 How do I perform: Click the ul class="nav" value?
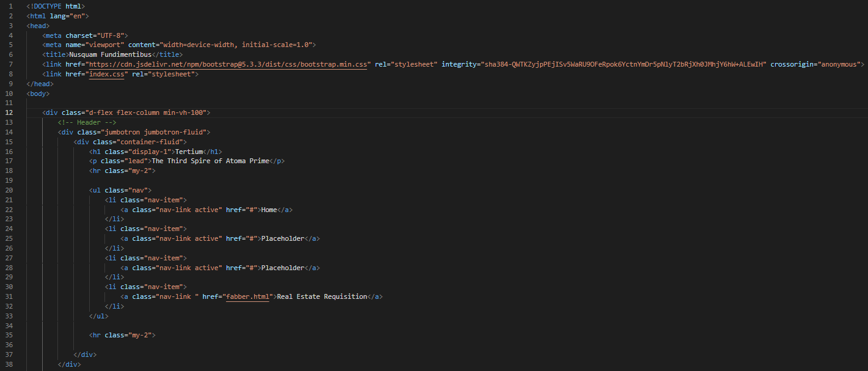pos(137,190)
